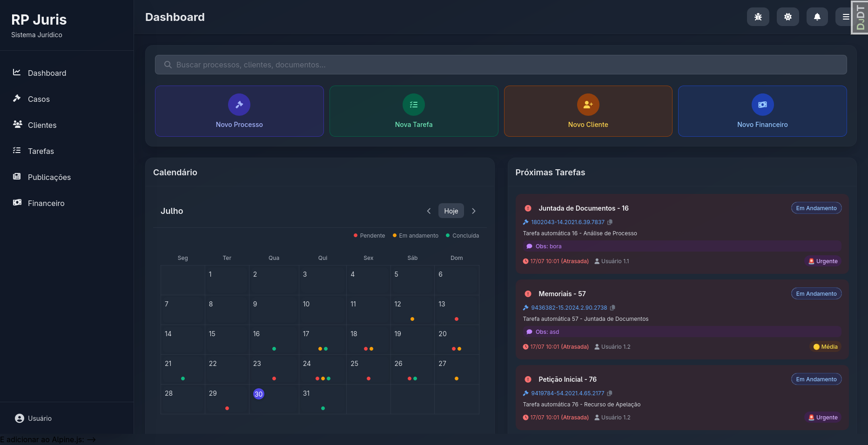Click the Hoje button in the calendar
The image size is (868, 445).
451,211
